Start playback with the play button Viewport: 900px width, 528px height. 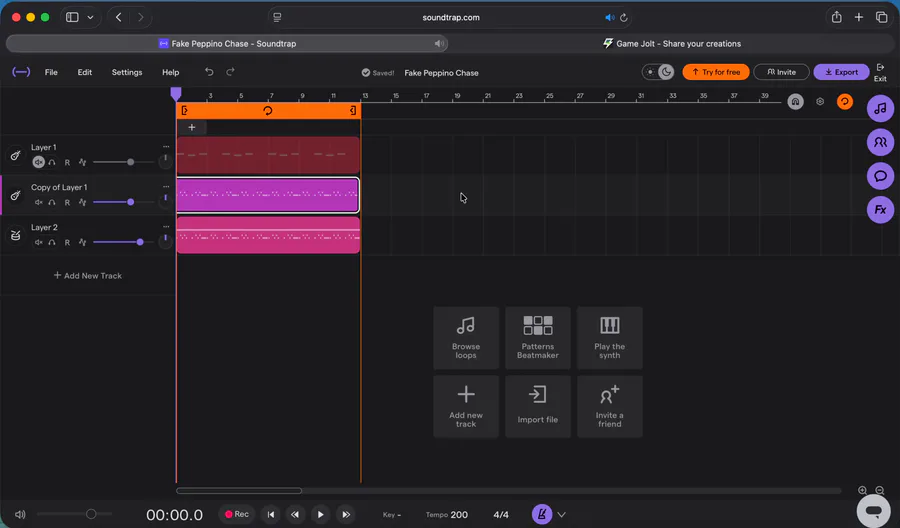tap(320, 514)
